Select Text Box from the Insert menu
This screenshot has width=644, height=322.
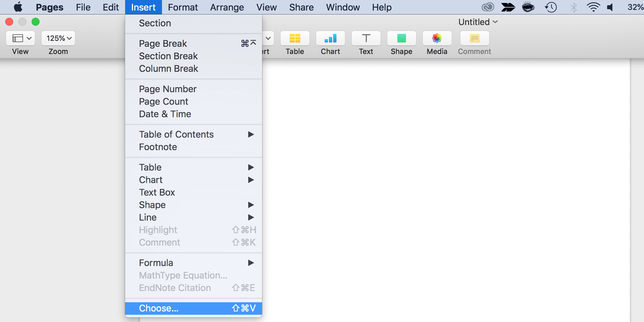(157, 192)
